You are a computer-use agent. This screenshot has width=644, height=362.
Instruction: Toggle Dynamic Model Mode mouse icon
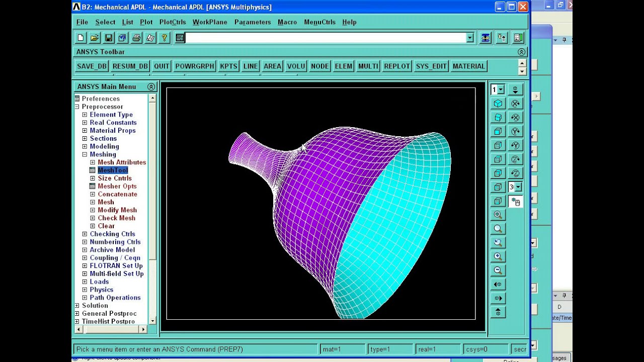[515, 202]
